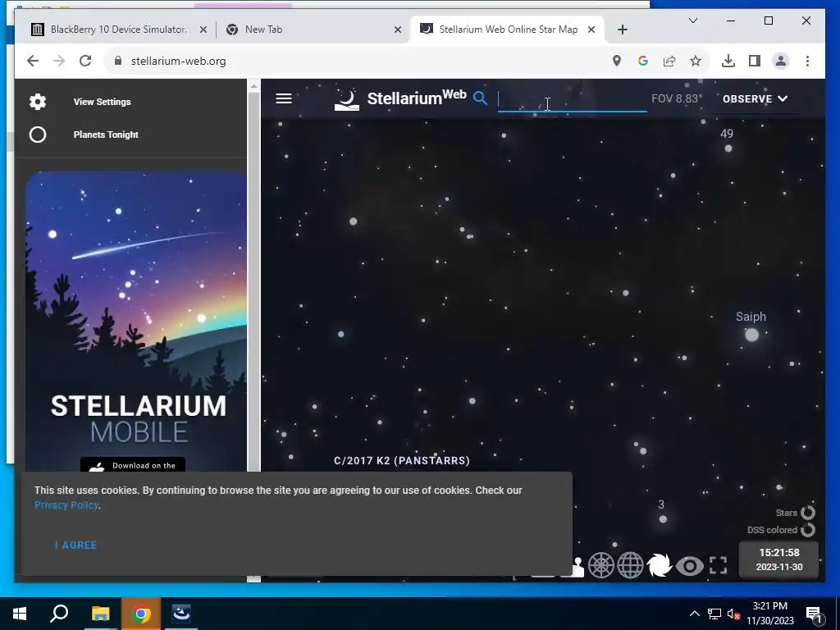Open Windows Start menu
The width and height of the screenshot is (840, 630).
[x=20, y=614]
